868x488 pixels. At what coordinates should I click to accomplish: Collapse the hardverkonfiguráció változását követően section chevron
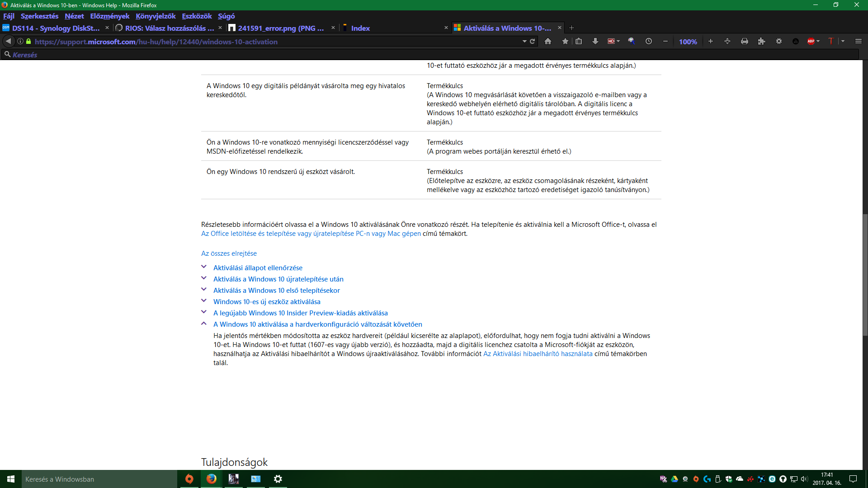click(204, 324)
